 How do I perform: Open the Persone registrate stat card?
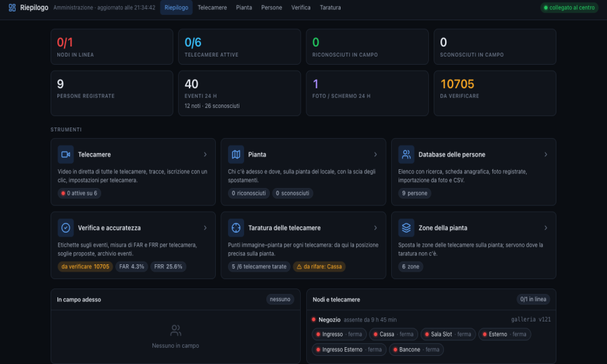click(112, 93)
